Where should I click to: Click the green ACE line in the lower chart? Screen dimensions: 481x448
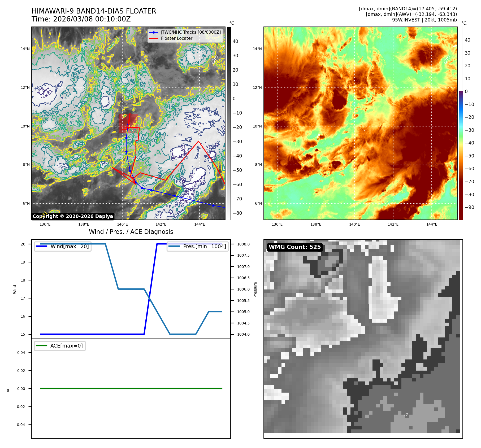coord(131,388)
